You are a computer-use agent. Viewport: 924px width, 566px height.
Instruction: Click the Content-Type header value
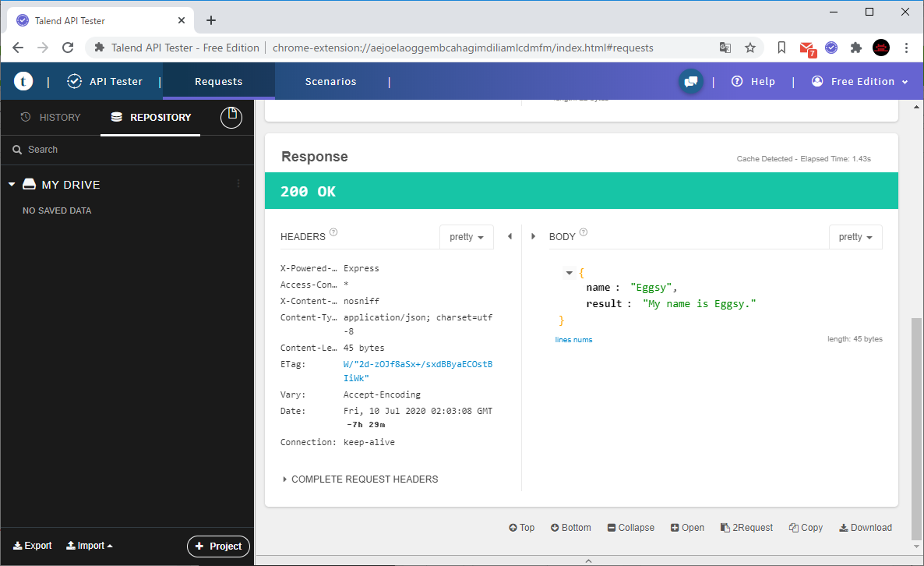click(418, 324)
